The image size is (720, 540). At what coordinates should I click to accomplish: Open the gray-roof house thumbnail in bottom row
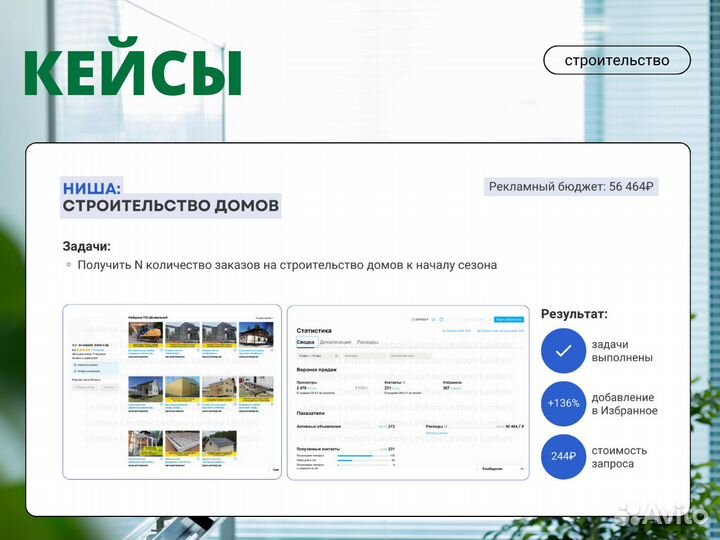(x=219, y=444)
